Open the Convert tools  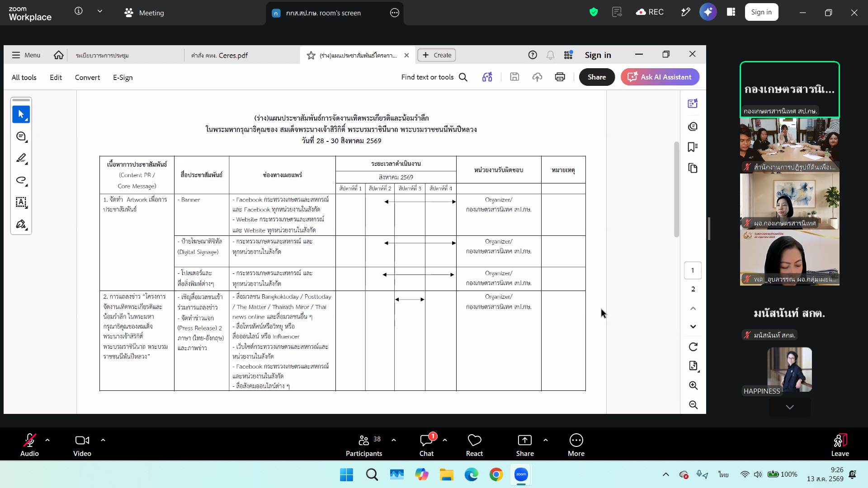87,77
